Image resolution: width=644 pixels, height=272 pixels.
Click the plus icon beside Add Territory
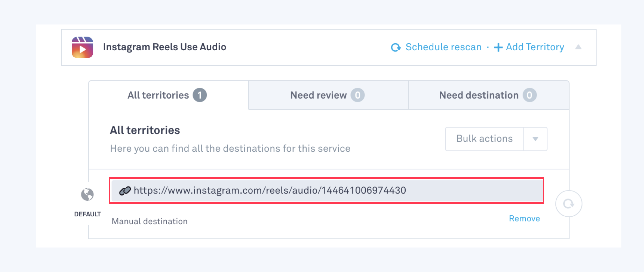point(498,47)
